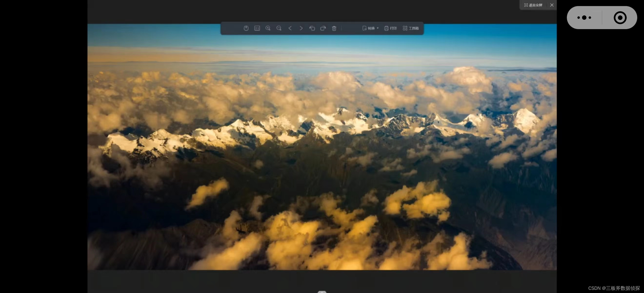
Task: Expand the 转换 dropdown arrow
Action: point(378,28)
